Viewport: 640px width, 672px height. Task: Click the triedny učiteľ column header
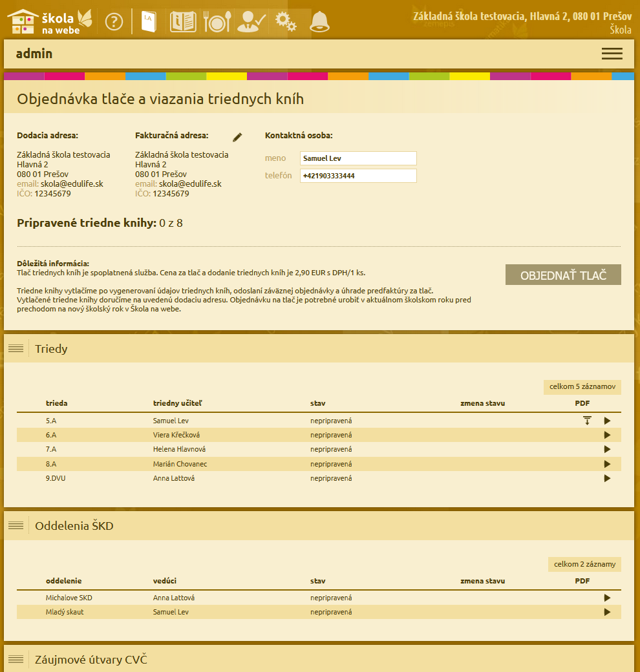(178, 403)
